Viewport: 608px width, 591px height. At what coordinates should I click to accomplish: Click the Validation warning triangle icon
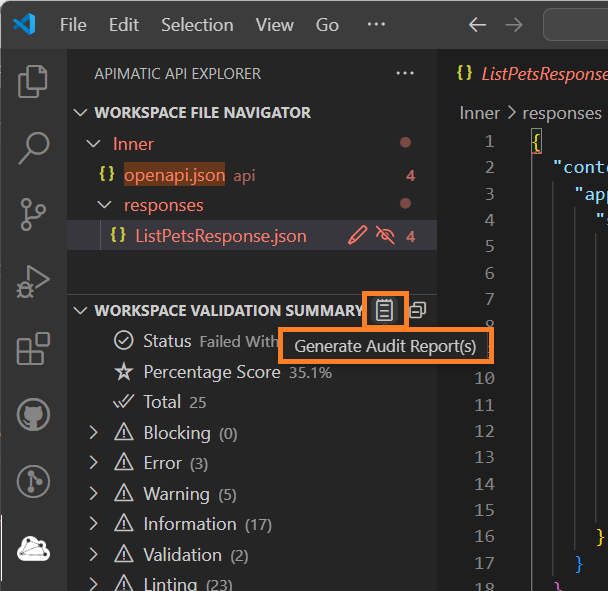pyautogui.click(x=124, y=554)
